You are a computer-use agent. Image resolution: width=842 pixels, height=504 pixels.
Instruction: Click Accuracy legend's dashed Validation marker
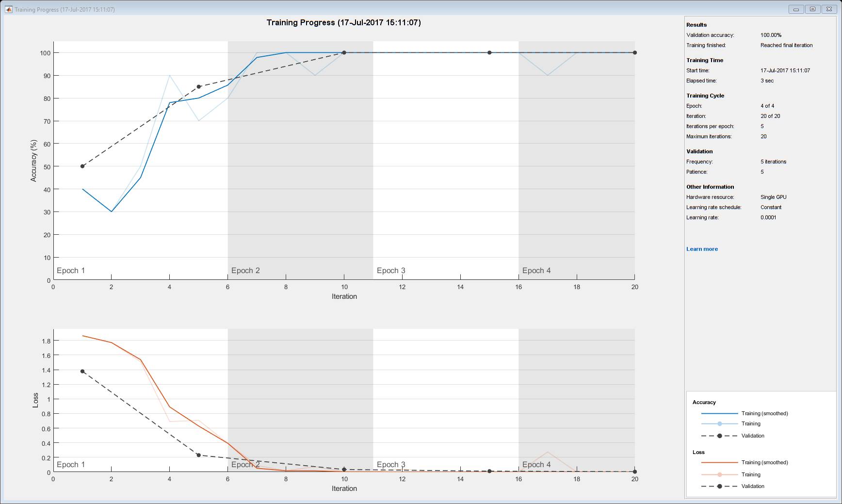719,436
